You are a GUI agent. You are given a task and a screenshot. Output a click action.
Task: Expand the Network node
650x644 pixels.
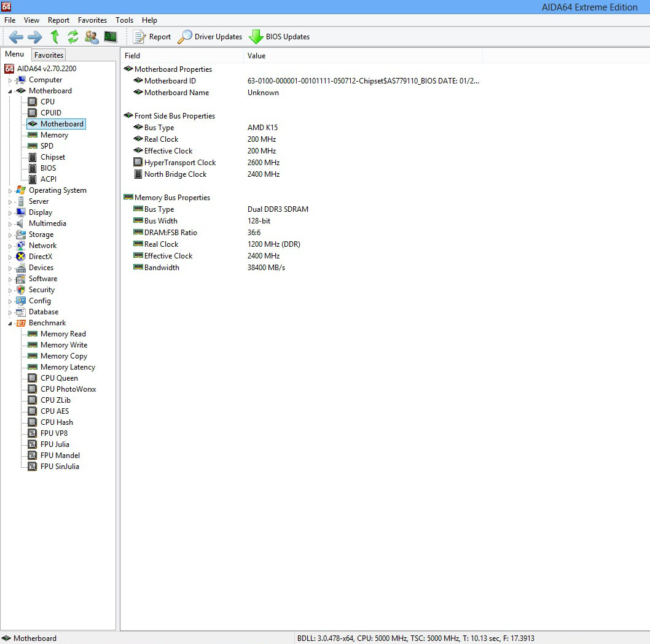10,246
